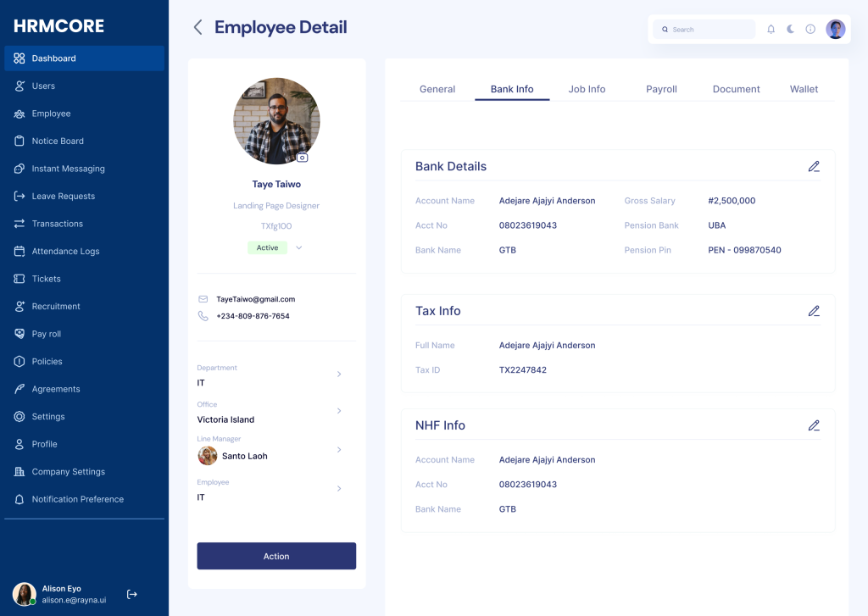Open the Line Manager Santo Laoh chevron
Image resolution: width=868 pixels, height=616 pixels.
tap(339, 450)
